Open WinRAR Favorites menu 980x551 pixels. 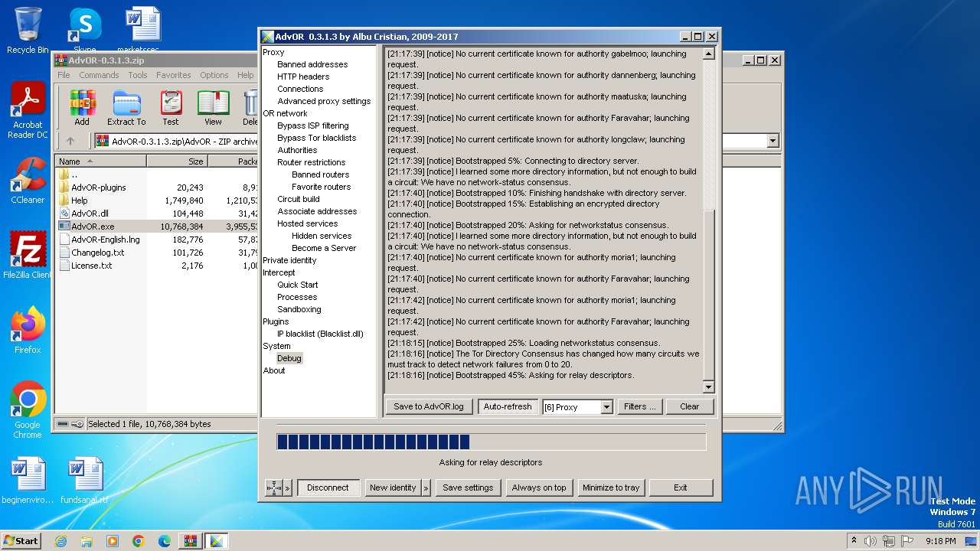174,75
